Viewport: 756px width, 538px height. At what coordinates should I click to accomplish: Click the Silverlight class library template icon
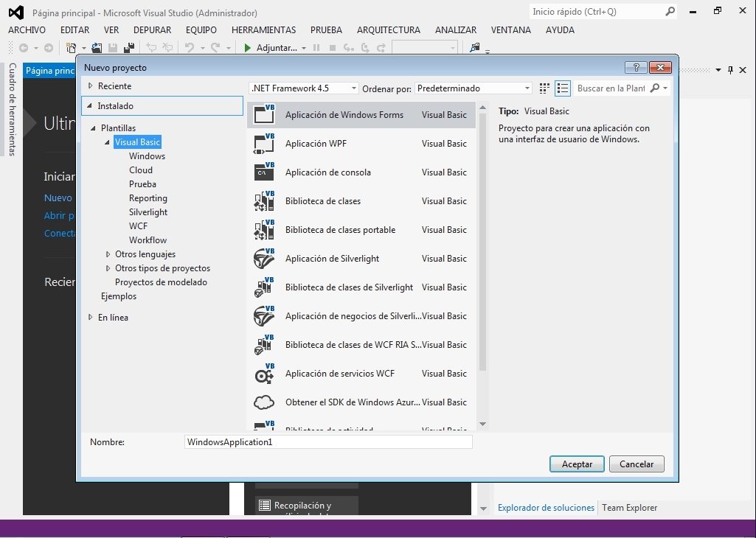264,287
